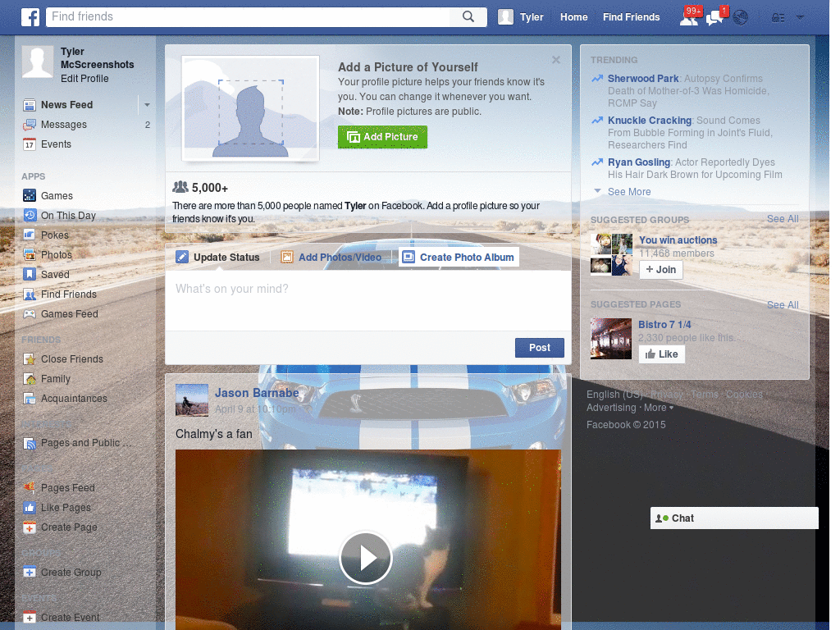
Task: Open Pages and Public feed icon
Action: (30, 443)
